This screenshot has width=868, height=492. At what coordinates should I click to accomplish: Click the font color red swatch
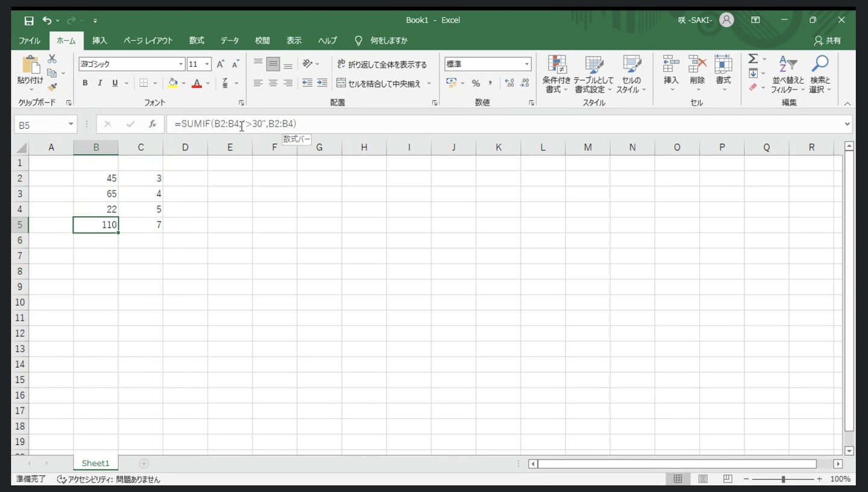(x=196, y=83)
